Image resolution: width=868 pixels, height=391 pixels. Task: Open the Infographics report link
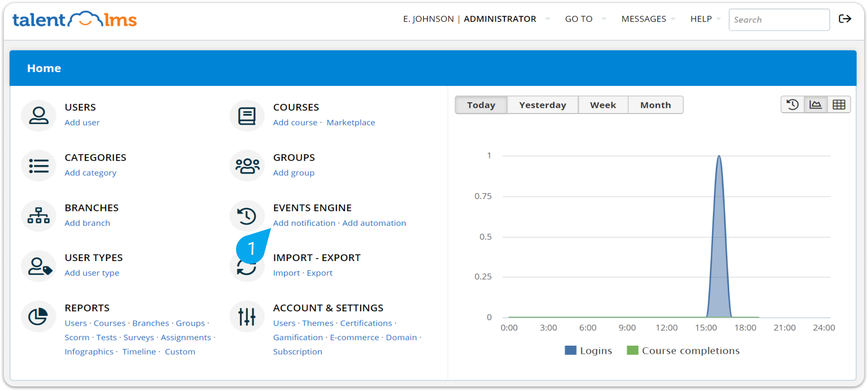89,352
